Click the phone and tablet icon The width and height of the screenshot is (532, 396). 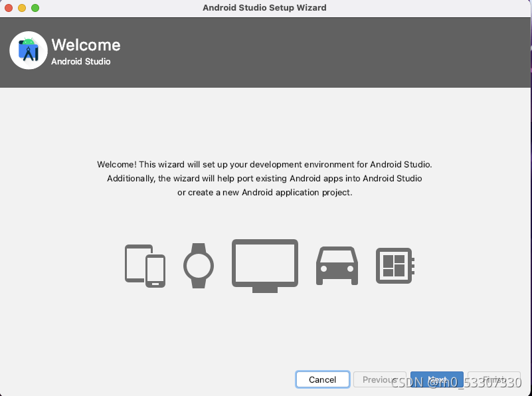[x=145, y=266]
